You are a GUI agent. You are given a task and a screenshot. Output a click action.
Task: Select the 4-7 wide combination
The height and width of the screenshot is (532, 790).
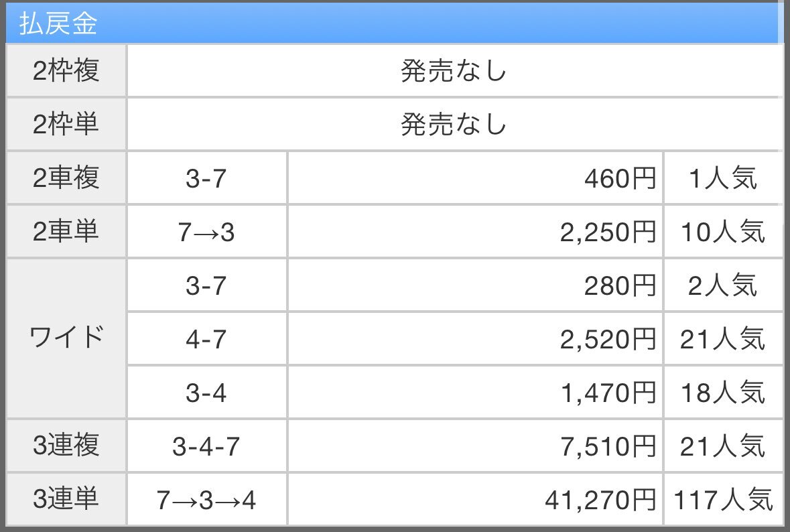[206, 339]
